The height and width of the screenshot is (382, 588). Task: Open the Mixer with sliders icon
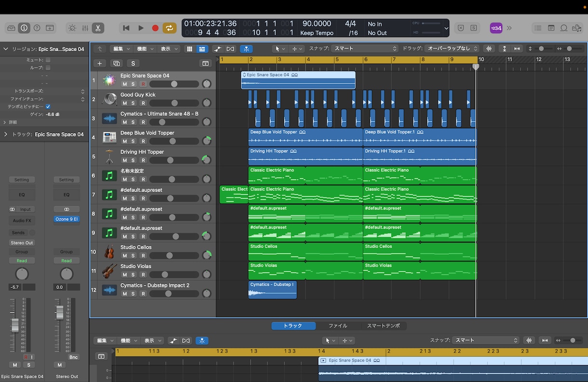click(85, 28)
